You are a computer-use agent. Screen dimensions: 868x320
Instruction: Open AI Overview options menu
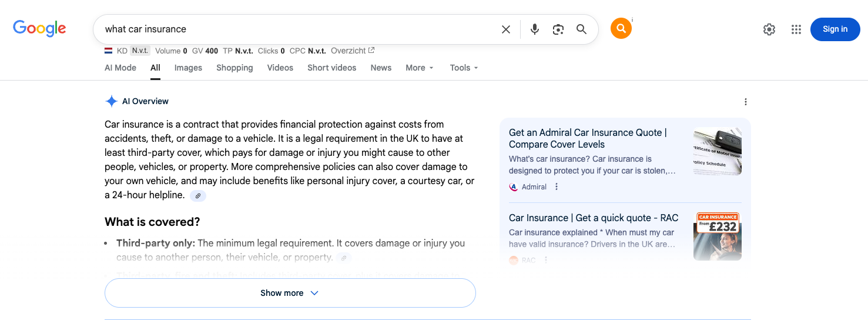(745, 102)
